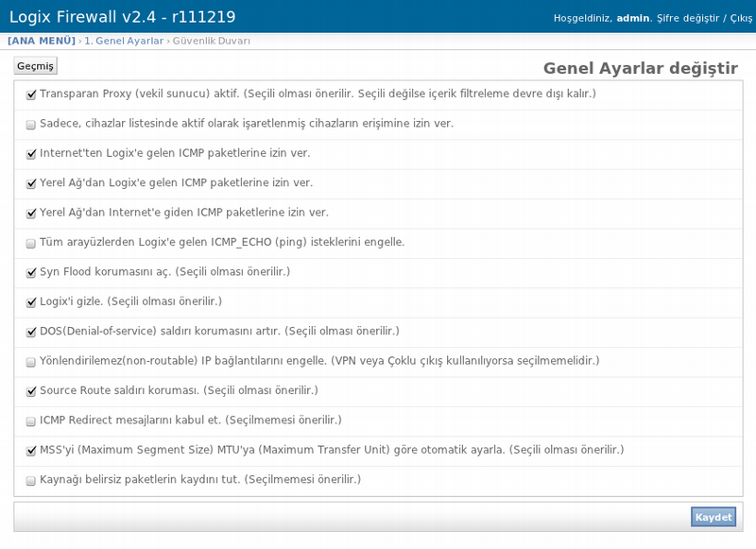This screenshot has width=756, height=549.
Task: Toggle Logix'i gizle checkbox
Action: tap(31, 302)
